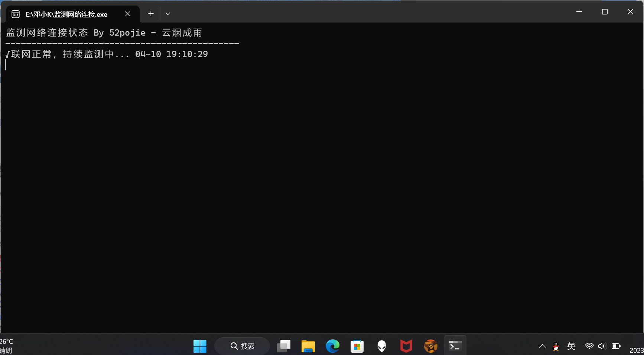
Task: Expand hidden system tray icons
Action: pyautogui.click(x=542, y=346)
